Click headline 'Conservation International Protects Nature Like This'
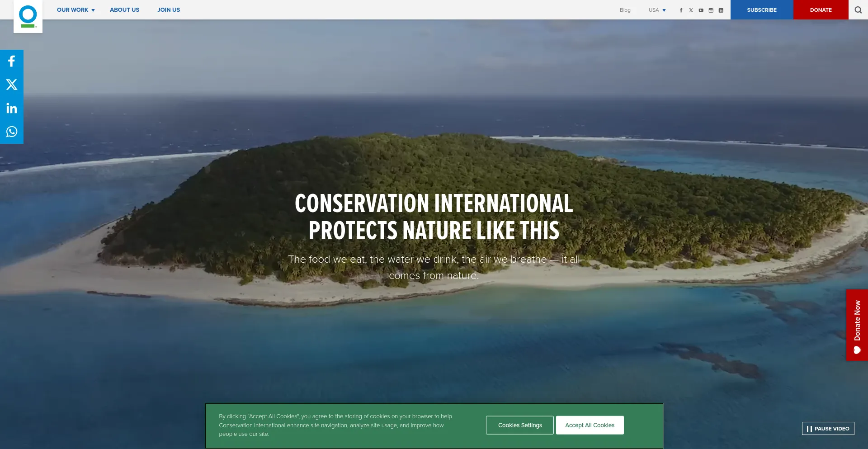Viewport: 868px width, 449px height. (434, 217)
